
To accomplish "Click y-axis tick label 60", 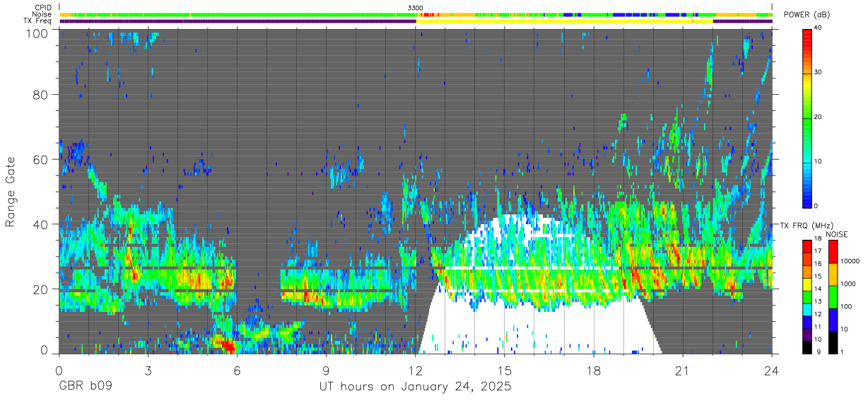I will tap(41, 159).
